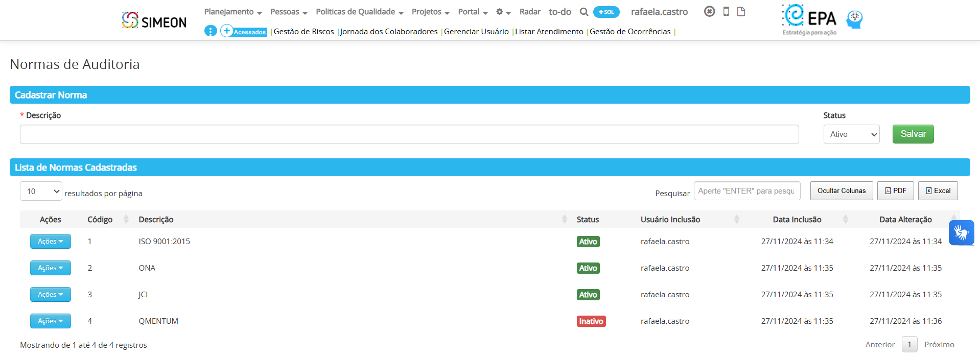Expand Ações dropdown for QMENTUM row

(50, 321)
